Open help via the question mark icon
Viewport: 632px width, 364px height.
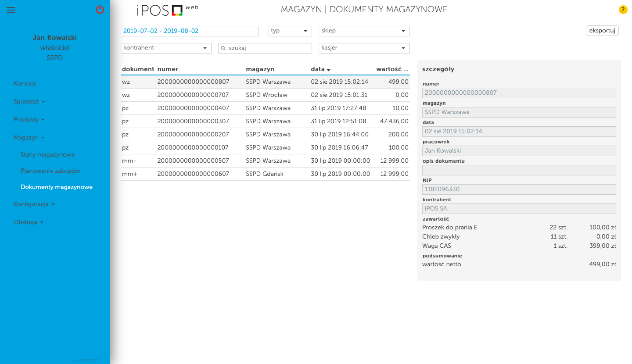coord(623,9)
